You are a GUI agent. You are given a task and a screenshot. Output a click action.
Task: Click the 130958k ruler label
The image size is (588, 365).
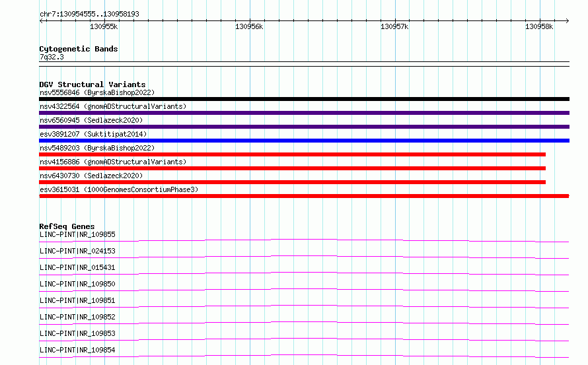click(x=539, y=26)
